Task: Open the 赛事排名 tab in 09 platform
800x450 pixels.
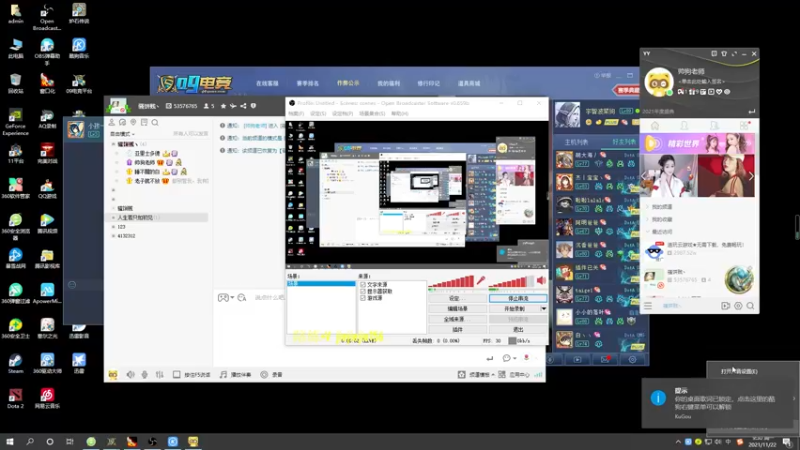Action: (x=308, y=83)
